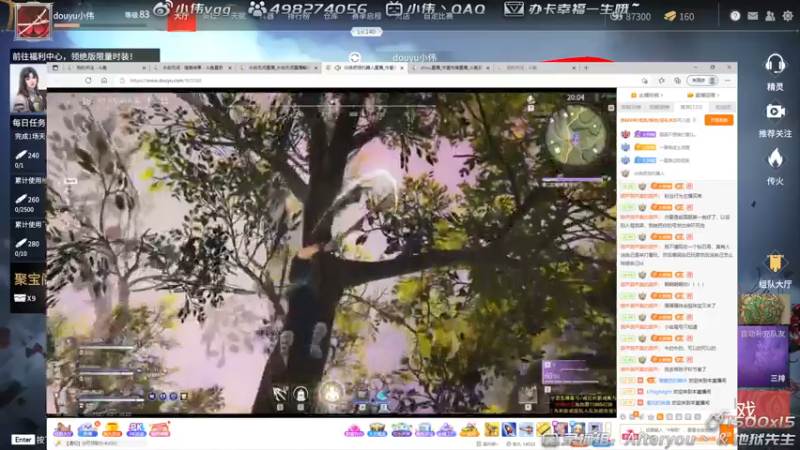Click the 等级83 level label
This screenshot has height=450, width=800.
[137, 15]
